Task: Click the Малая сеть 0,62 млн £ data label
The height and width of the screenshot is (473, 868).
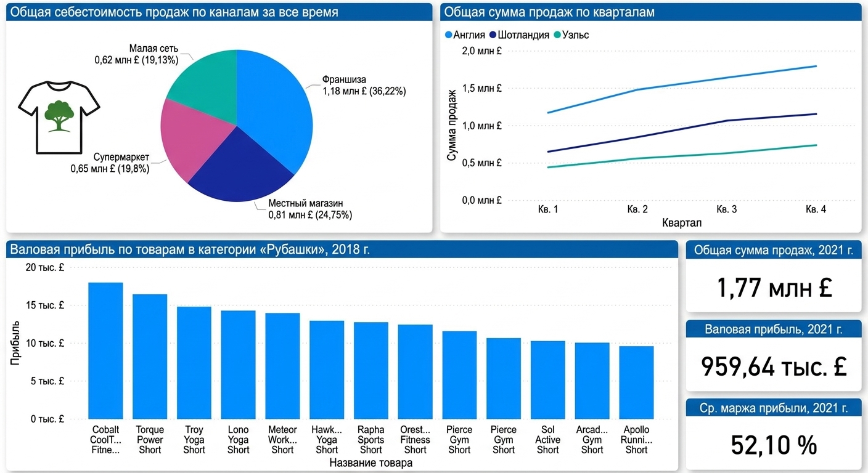Action: pyautogui.click(x=136, y=55)
